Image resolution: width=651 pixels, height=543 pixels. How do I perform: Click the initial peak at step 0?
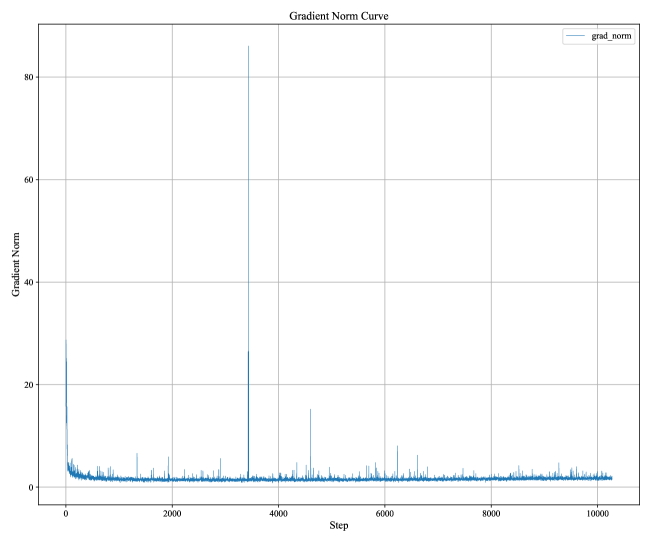click(66, 340)
